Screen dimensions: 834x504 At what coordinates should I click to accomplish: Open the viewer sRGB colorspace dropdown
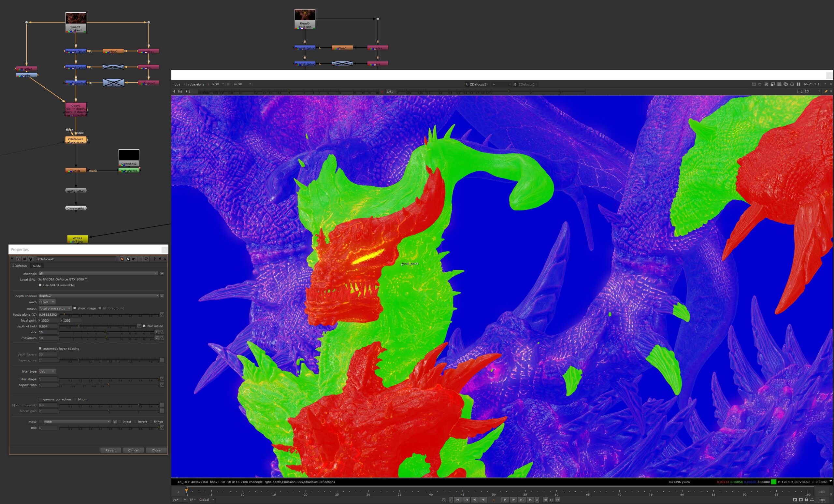click(242, 84)
